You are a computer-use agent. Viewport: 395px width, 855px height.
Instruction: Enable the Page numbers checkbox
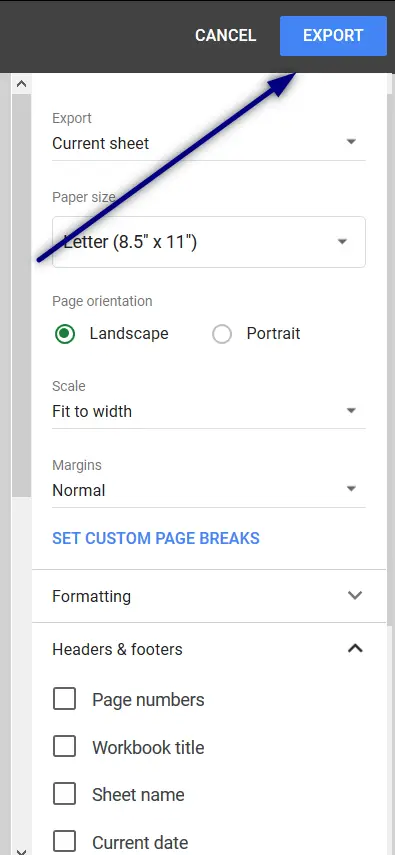(64, 699)
